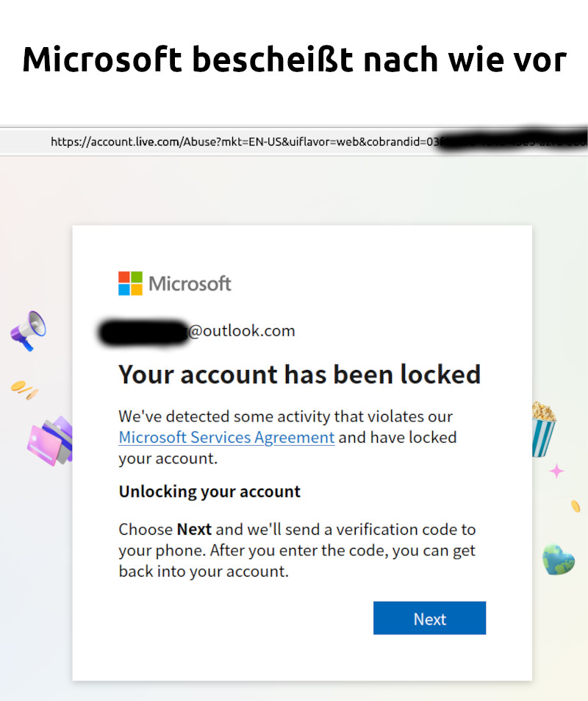This screenshot has width=588, height=701.
Task: Click the blacked-out part of the URL
Action: (x=513, y=140)
